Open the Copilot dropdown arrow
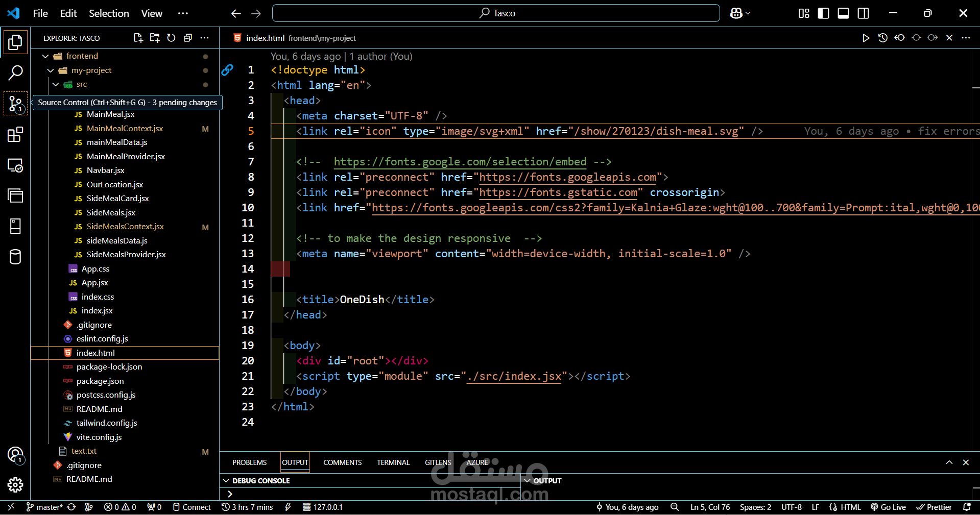 [x=748, y=13]
